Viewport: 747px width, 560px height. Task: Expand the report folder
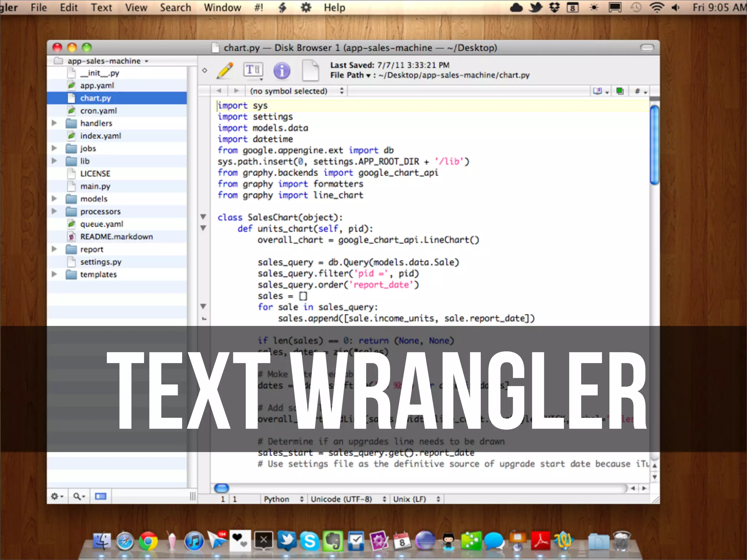pyautogui.click(x=54, y=249)
